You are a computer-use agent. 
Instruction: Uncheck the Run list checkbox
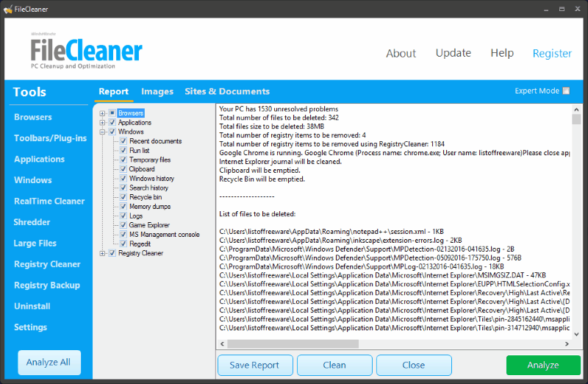click(123, 151)
